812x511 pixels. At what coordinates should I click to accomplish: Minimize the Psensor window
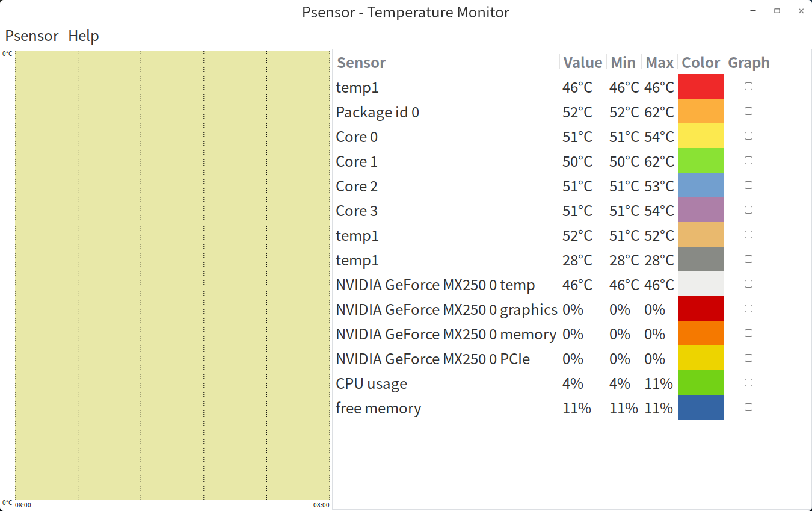[x=753, y=11]
